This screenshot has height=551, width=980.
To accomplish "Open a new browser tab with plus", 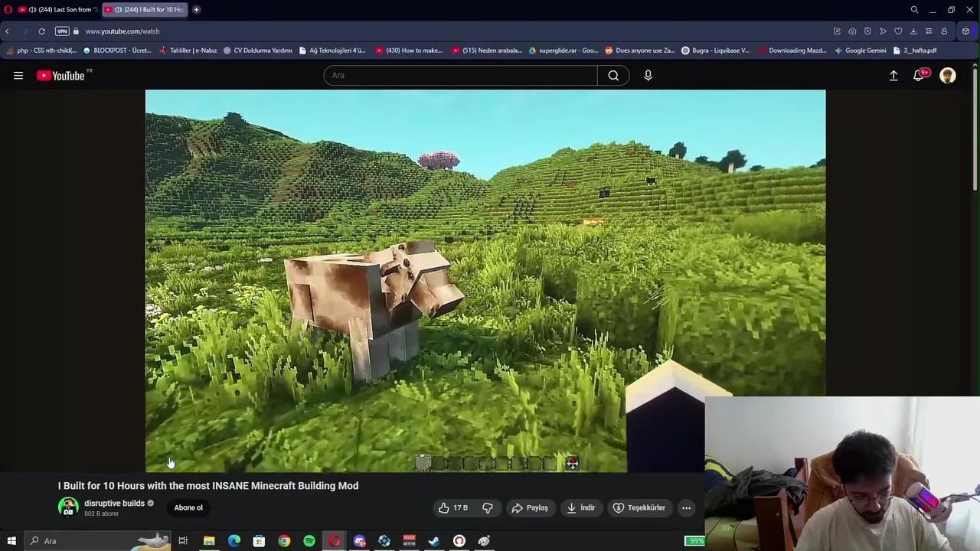I will 196,9.
